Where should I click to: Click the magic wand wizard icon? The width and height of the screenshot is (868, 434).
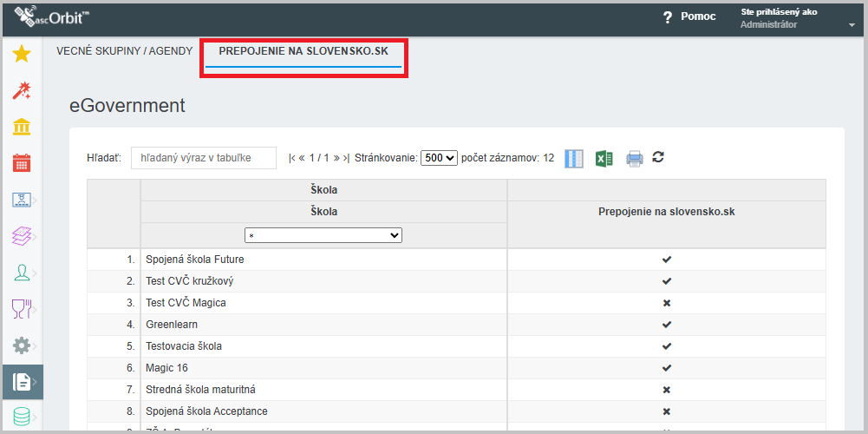pos(22,90)
